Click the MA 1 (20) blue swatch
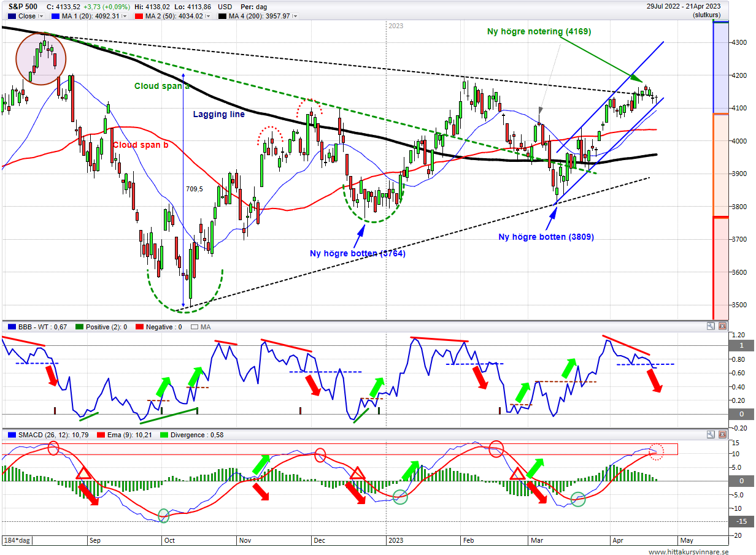756x555 pixels. click(x=55, y=17)
